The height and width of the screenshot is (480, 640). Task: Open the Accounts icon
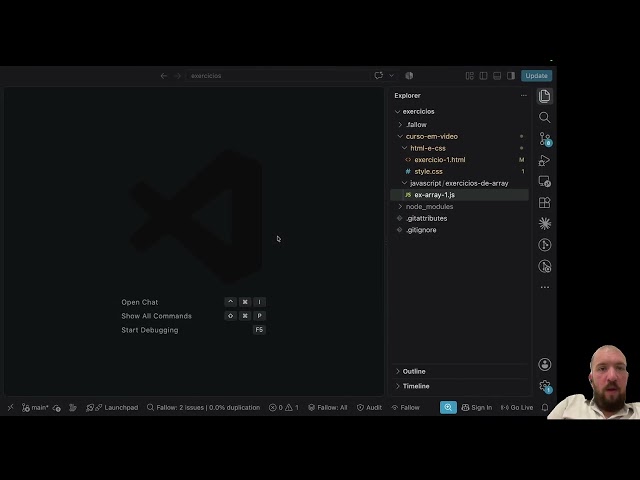tap(544, 364)
